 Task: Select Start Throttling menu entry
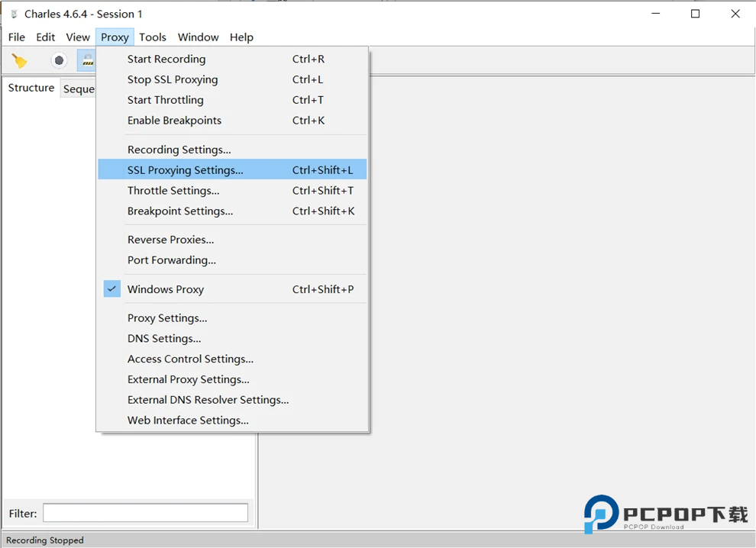pyautogui.click(x=166, y=100)
